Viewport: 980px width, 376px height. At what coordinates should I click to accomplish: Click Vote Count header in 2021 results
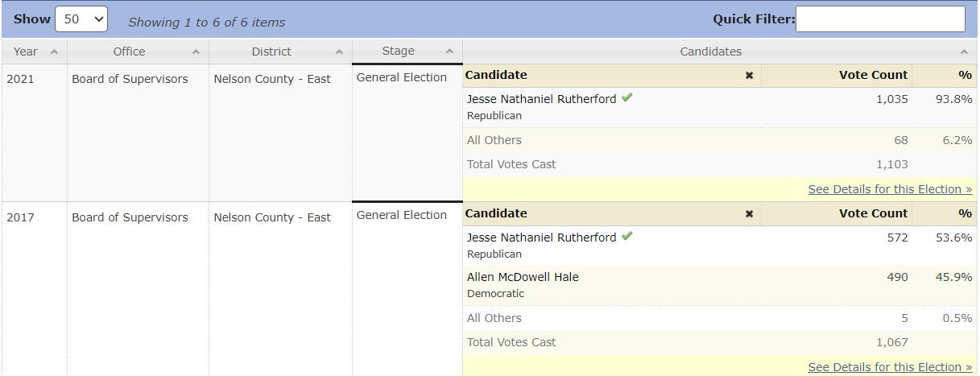873,75
